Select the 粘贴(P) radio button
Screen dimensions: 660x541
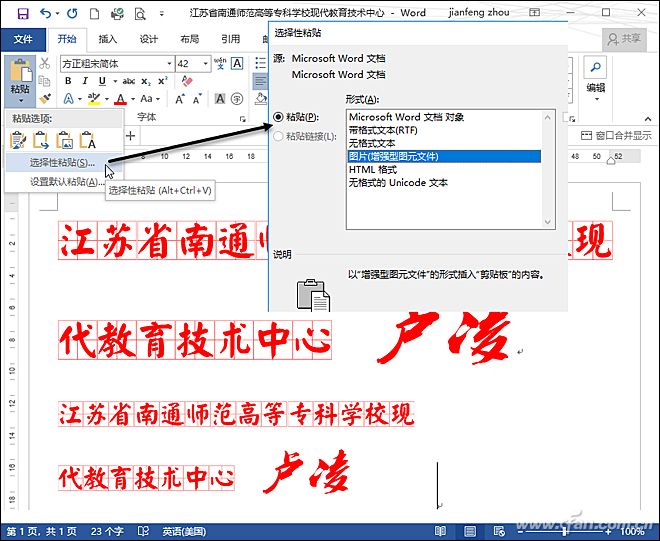(x=278, y=117)
